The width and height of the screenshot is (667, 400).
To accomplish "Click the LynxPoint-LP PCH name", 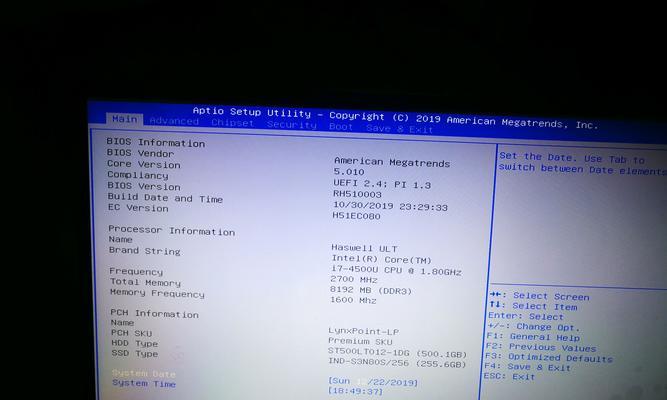I will click(364, 331).
